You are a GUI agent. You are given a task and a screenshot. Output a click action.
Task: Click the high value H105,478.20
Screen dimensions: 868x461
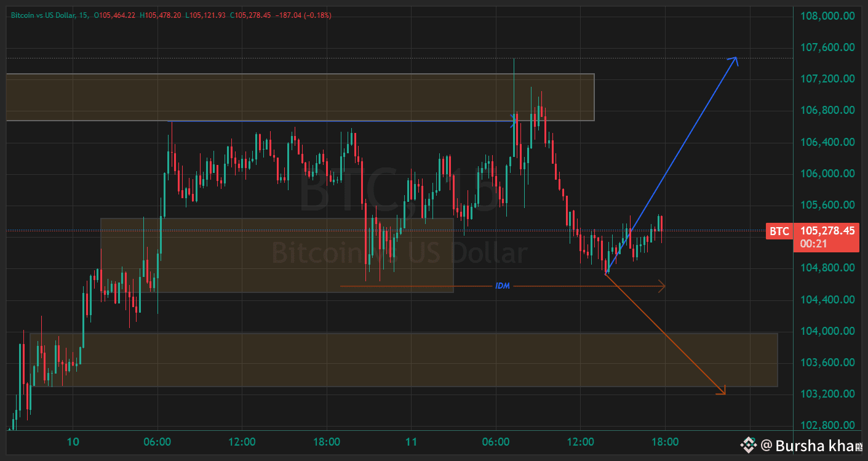point(161,15)
